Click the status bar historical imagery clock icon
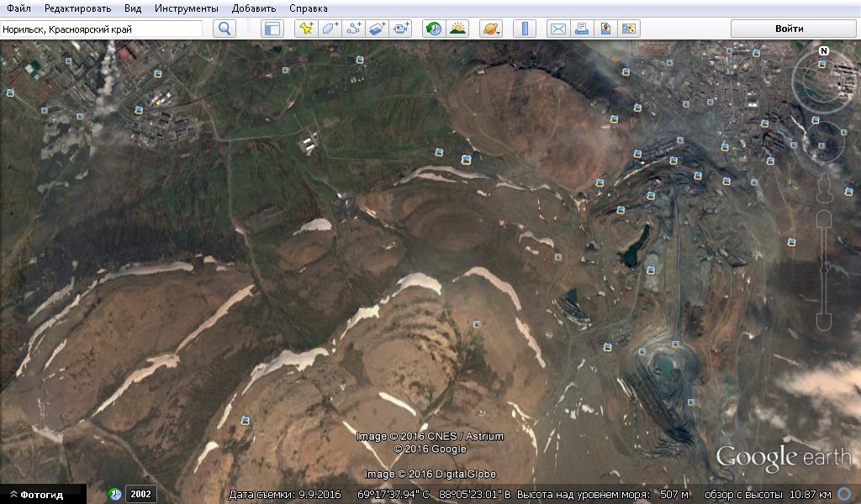861x504 pixels. [114, 494]
